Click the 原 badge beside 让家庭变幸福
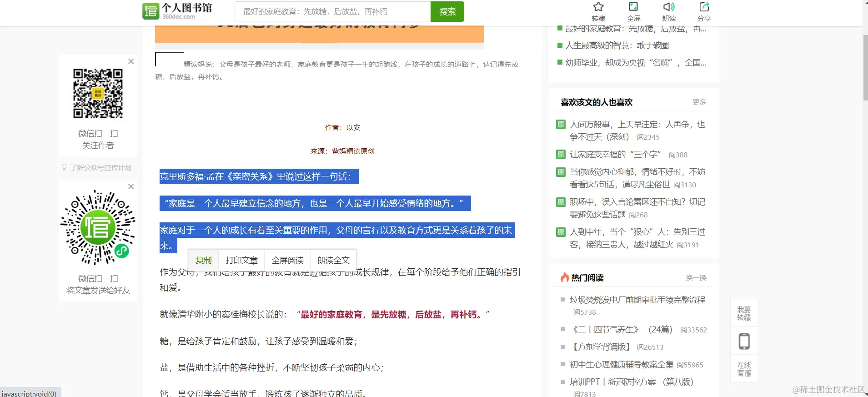The width and height of the screenshot is (868, 397). pyautogui.click(x=561, y=154)
